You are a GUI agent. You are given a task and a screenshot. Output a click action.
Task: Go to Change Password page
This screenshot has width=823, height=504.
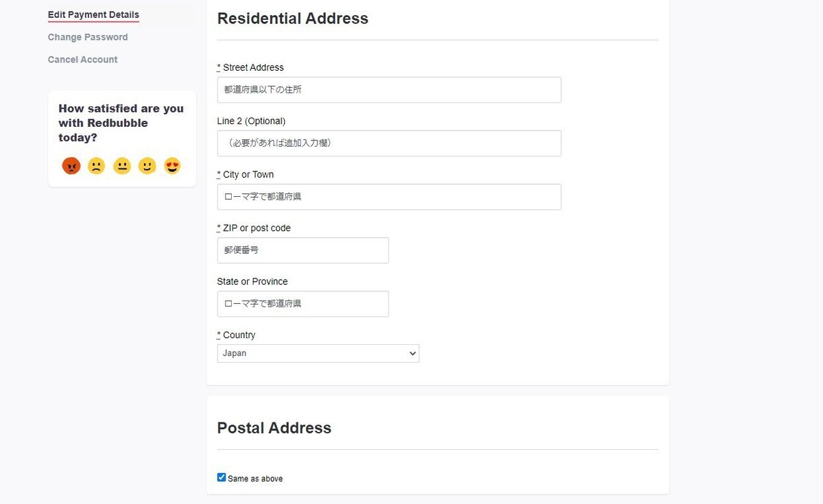tap(88, 37)
